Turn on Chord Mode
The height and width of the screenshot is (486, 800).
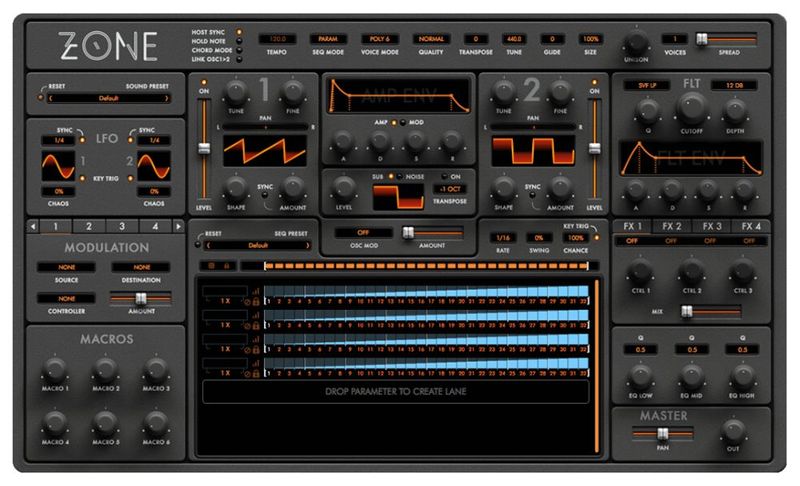click(239, 50)
